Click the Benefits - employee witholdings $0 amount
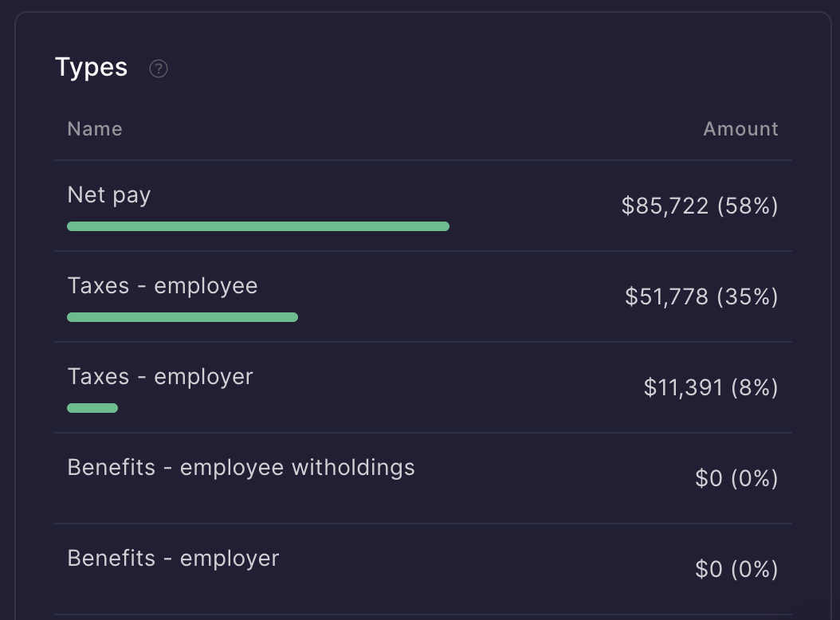 point(736,479)
